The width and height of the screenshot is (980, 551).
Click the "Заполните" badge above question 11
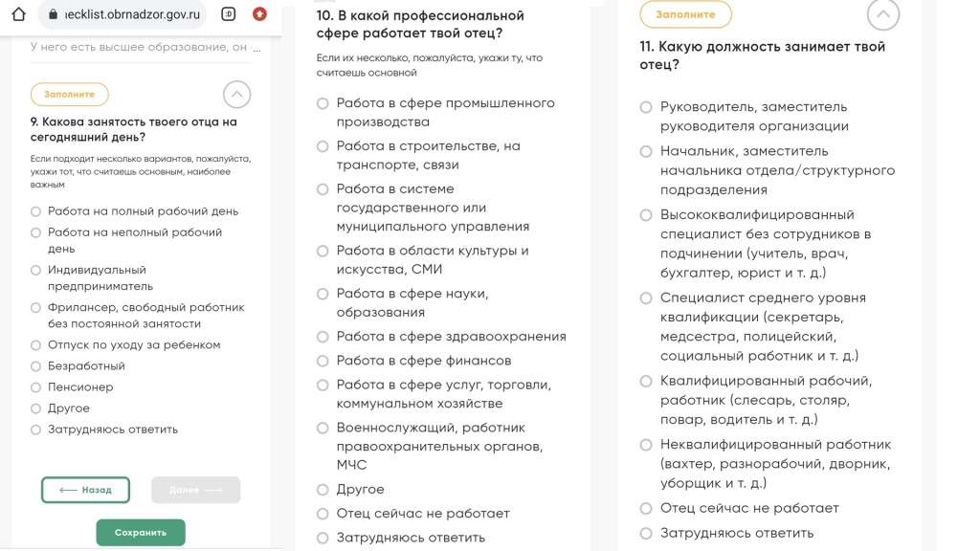(x=685, y=14)
